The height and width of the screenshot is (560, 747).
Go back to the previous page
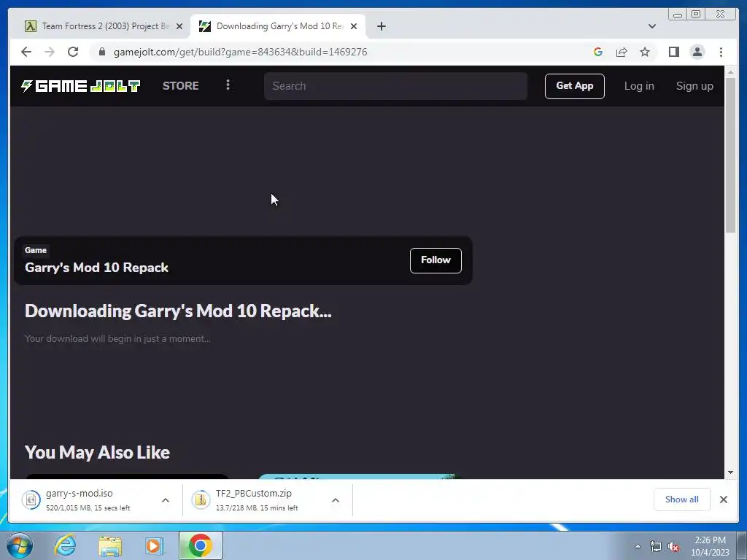[26, 52]
